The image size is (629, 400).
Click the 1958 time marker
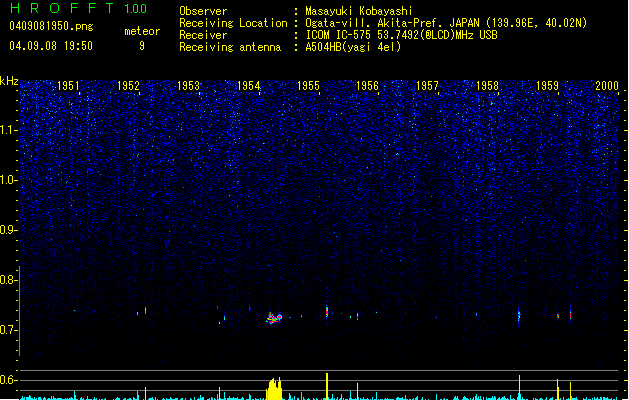point(487,86)
